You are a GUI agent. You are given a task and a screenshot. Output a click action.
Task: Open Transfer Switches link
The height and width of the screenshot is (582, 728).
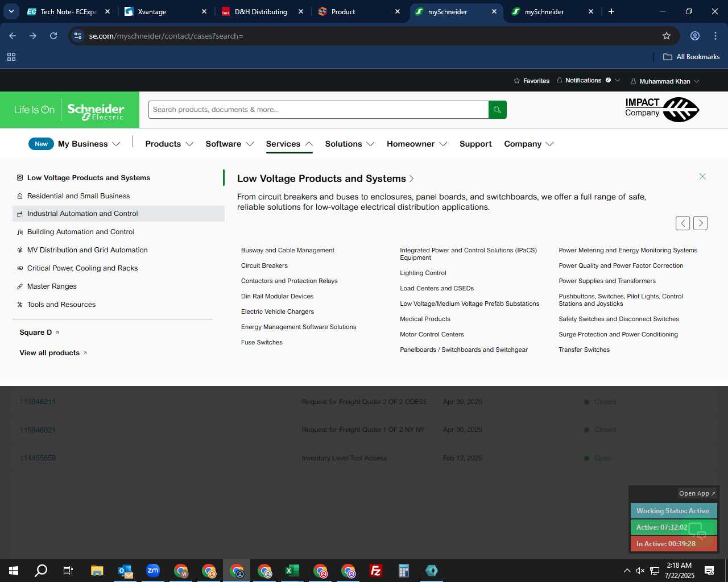pos(584,350)
